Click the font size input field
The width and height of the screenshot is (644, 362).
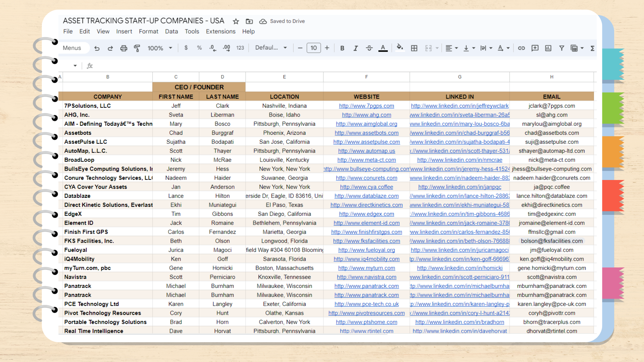(x=314, y=48)
